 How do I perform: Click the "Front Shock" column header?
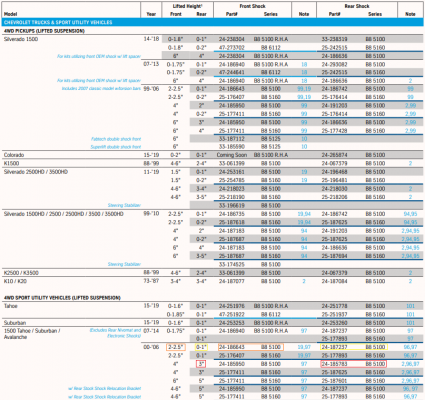[252, 6]
